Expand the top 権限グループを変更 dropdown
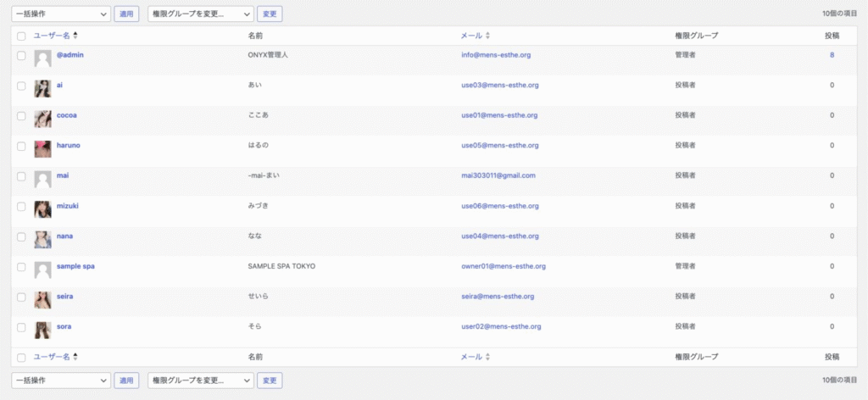868x400 pixels. 200,14
